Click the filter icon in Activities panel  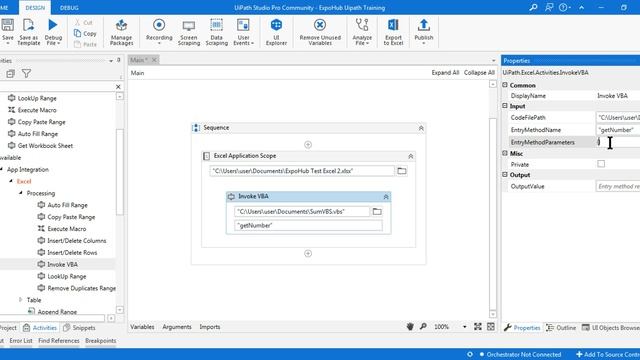(26, 73)
